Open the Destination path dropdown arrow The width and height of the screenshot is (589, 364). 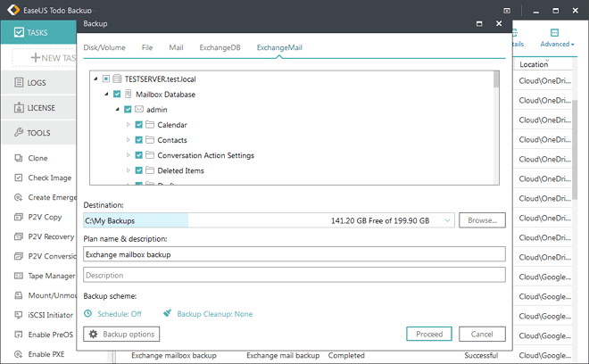tap(447, 220)
